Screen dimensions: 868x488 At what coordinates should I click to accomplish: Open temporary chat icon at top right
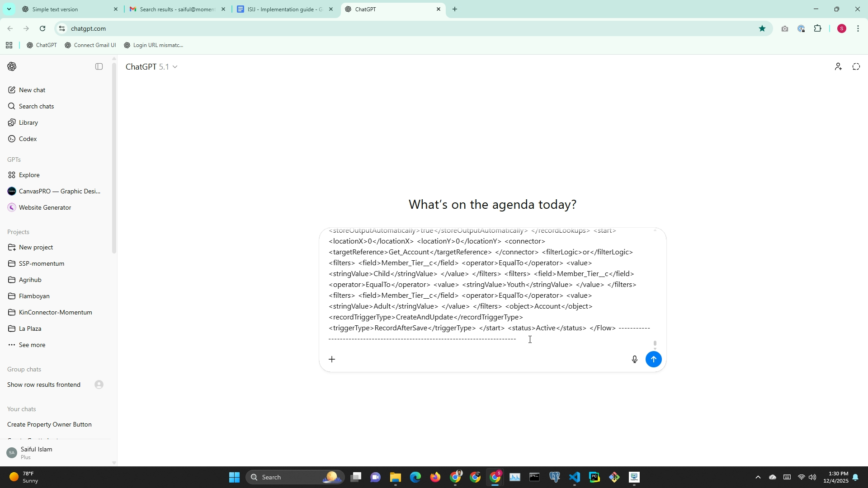pos(856,67)
